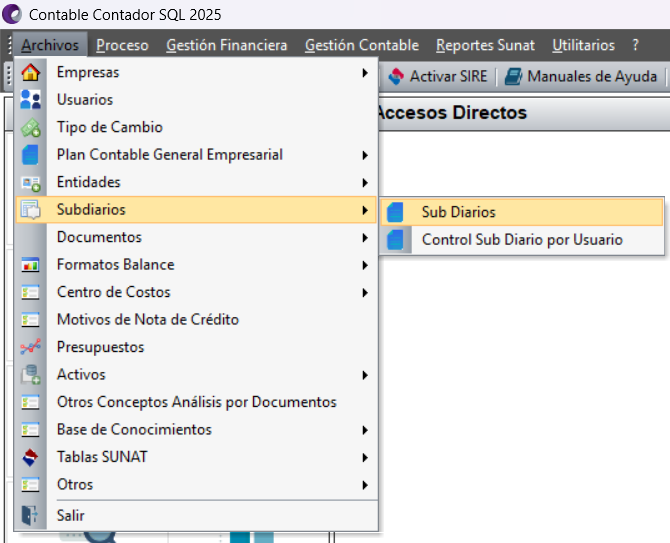The height and width of the screenshot is (543, 670).
Task: Click the Empresas house icon
Action: (31, 73)
